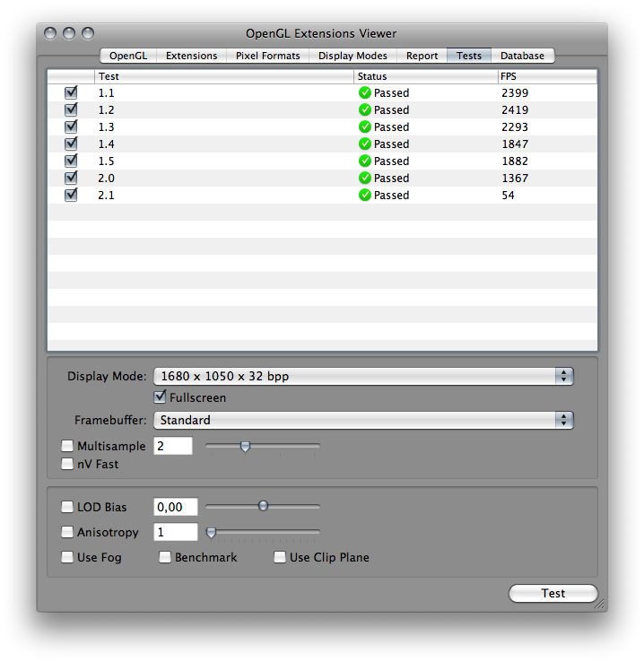
Task: Enable the Anisotropy checkbox
Action: [67, 532]
